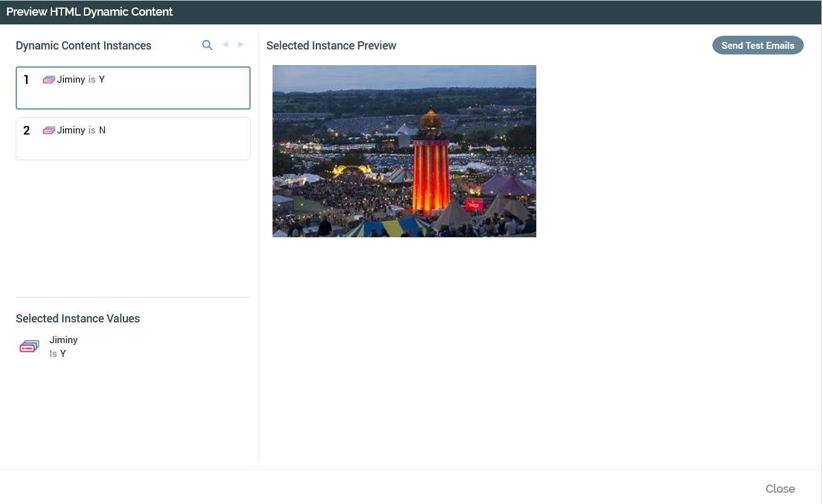
Task: Click the festival preview image
Action: [x=404, y=151]
